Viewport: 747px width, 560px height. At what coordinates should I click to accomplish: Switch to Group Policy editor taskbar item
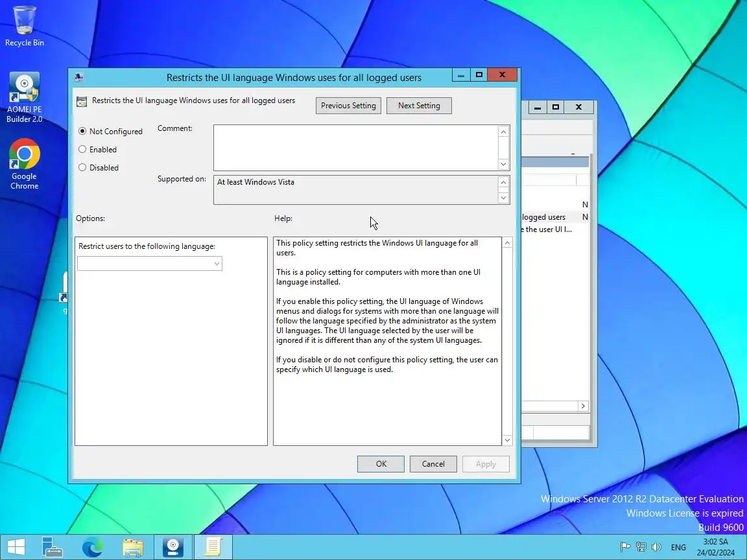point(213,546)
